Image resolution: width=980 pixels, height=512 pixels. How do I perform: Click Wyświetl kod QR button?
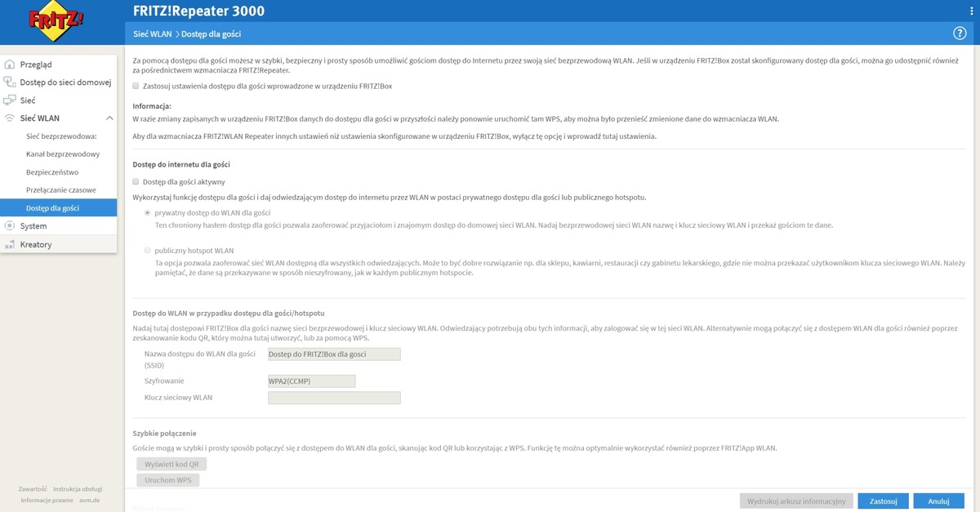click(x=171, y=464)
